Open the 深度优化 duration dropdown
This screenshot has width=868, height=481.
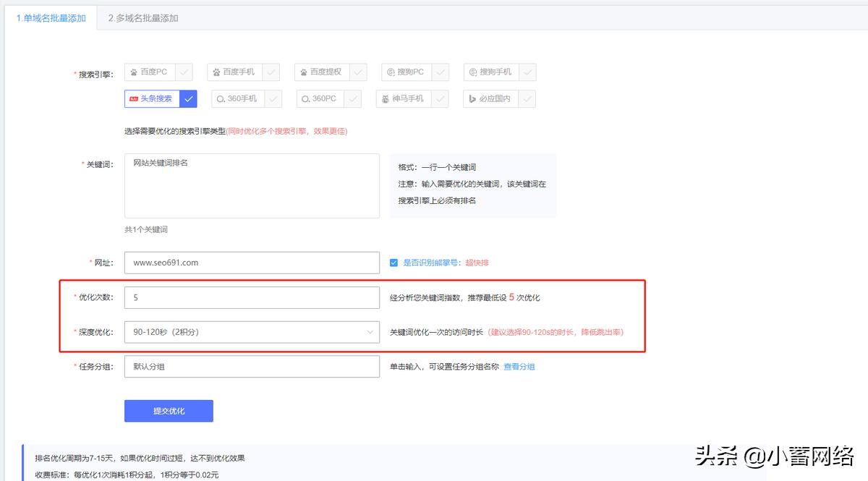click(x=252, y=332)
